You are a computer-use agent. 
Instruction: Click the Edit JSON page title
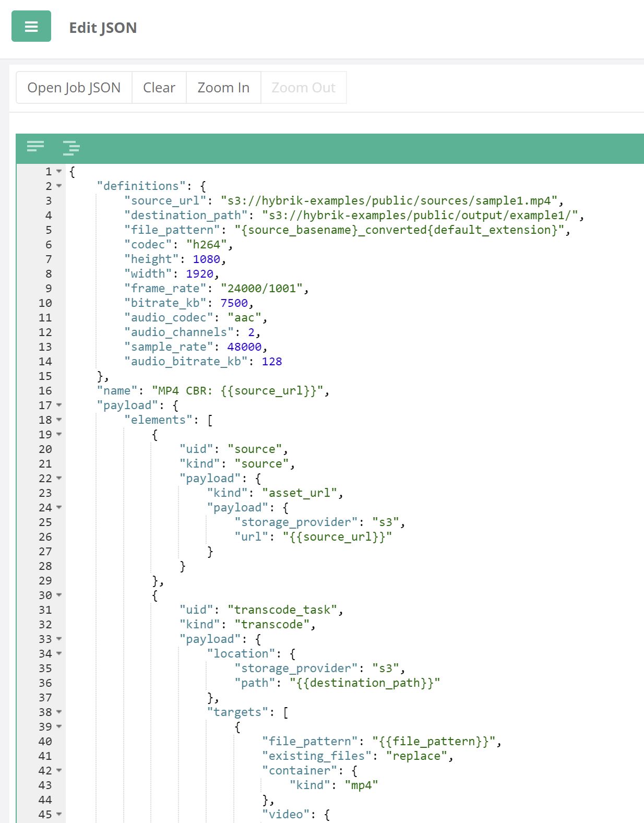tap(103, 28)
